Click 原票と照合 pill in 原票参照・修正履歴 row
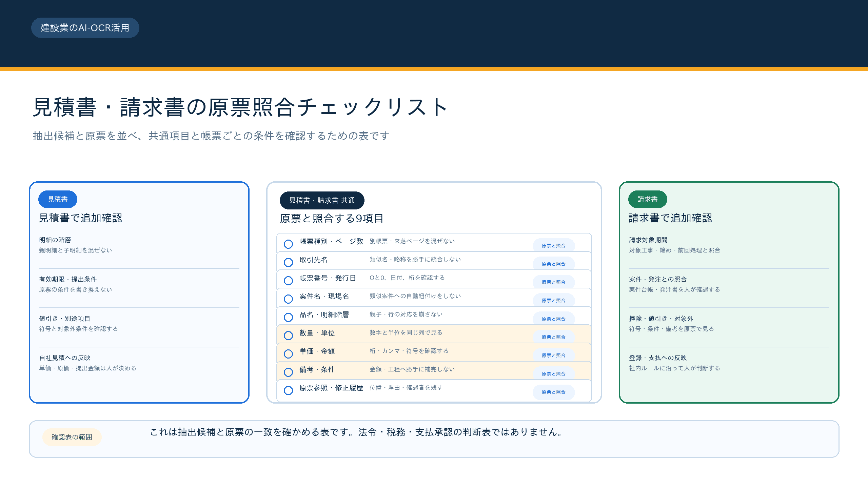 coord(553,392)
